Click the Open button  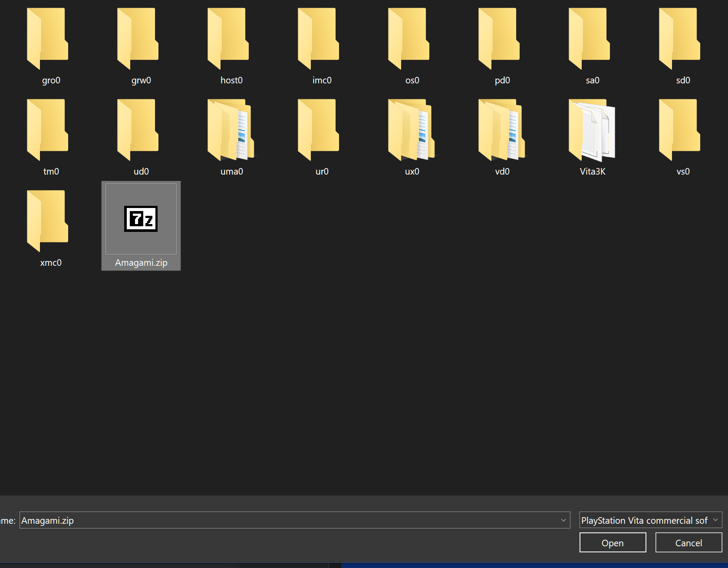coord(613,543)
